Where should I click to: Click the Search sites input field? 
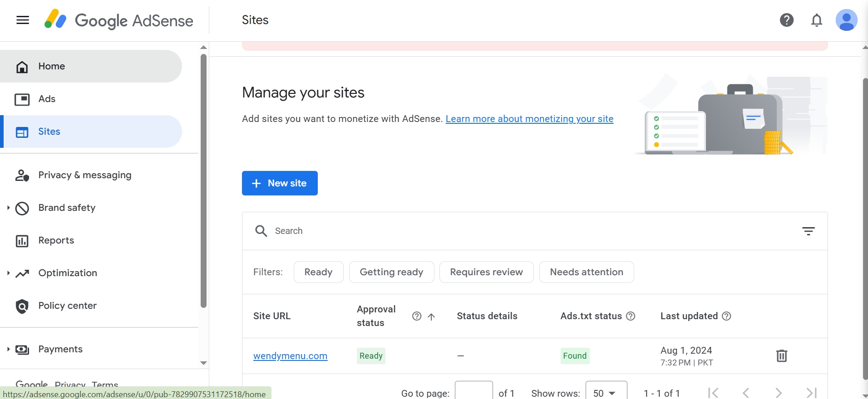535,231
